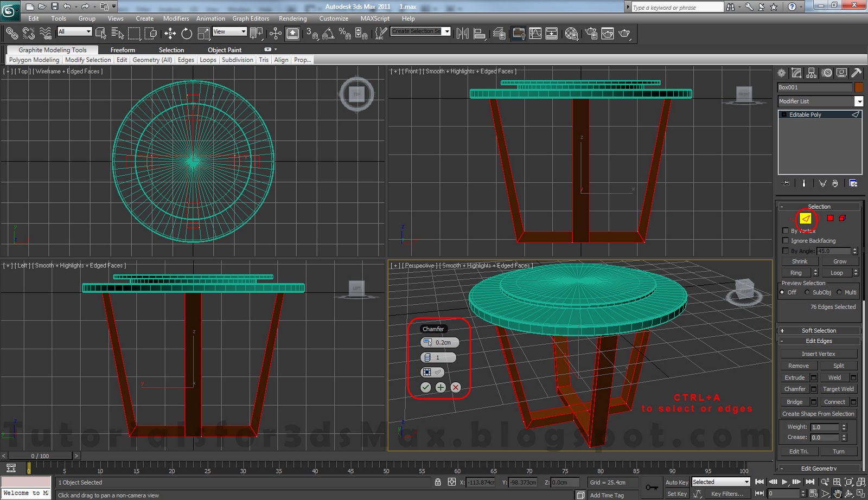The height and width of the screenshot is (500, 868).
Task: Switch to the Freeform ribbon tab
Action: tap(123, 49)
